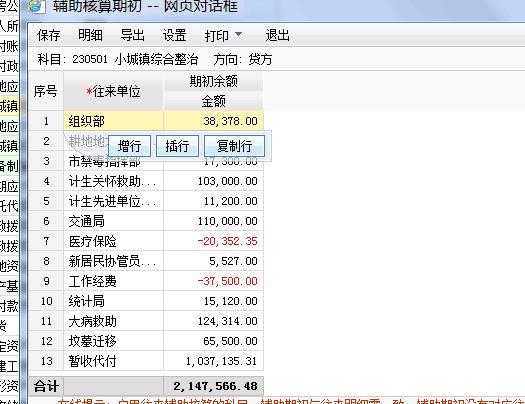This screenshot has width=525, height=404.
Task: Click the 往来单位 column header
Action: click(114, 91)
